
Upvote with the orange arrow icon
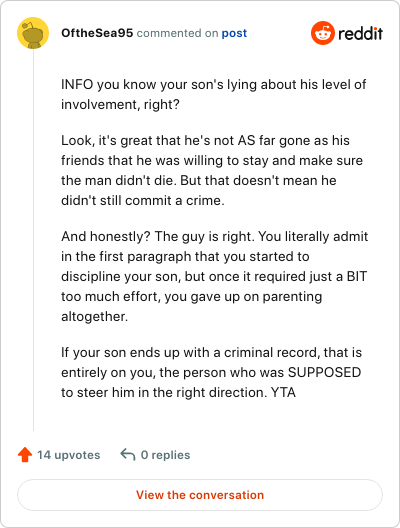pyautogui.click(x=25, y=455)
